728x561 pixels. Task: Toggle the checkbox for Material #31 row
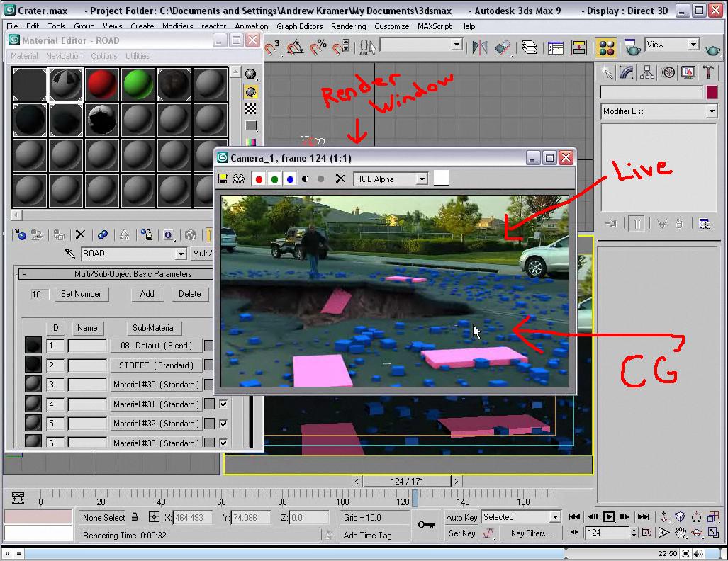223,404
